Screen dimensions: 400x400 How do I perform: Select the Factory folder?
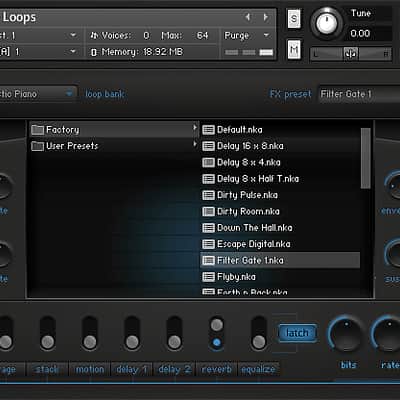[x=114, y=130]
